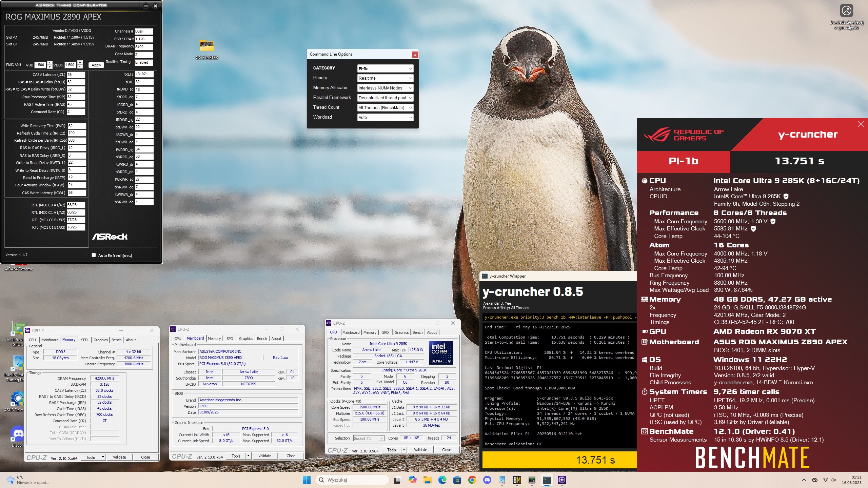
Task: Open Microsoft Edge from taskbar
Action: [442, 480]
